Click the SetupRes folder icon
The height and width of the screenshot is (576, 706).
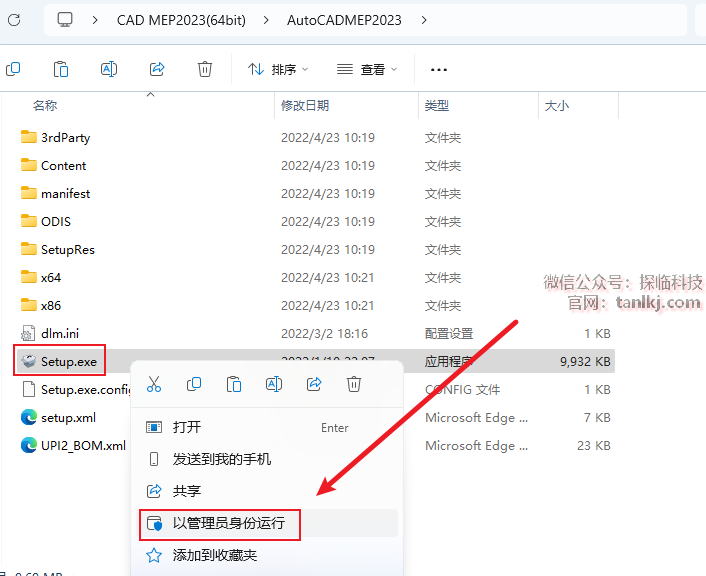point(29,249)
